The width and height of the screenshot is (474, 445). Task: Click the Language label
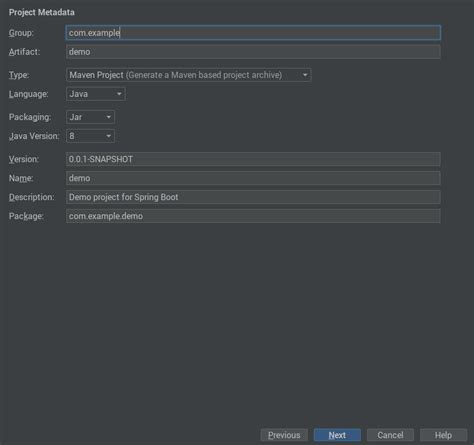[x=28, y=94]
